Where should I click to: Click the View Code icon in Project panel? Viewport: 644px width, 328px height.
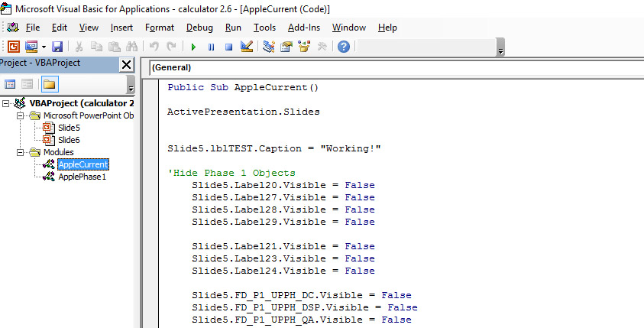click(10, 84)
